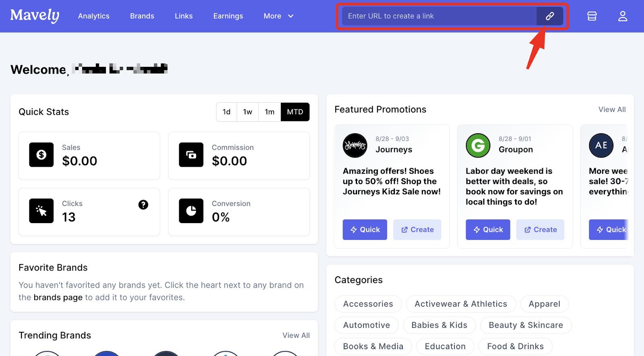
Task: Open the account profile icon
Action: click(622, 16)
